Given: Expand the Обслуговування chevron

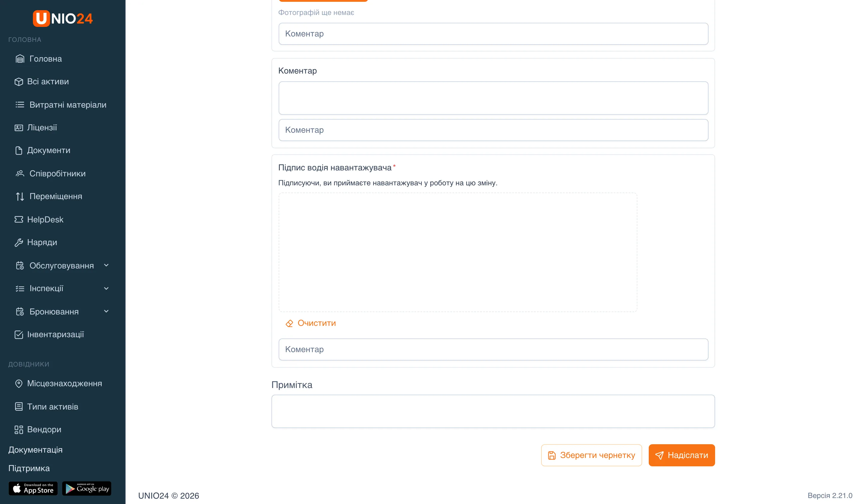Looking at the screenshot, I should click(x=106, y=265).
